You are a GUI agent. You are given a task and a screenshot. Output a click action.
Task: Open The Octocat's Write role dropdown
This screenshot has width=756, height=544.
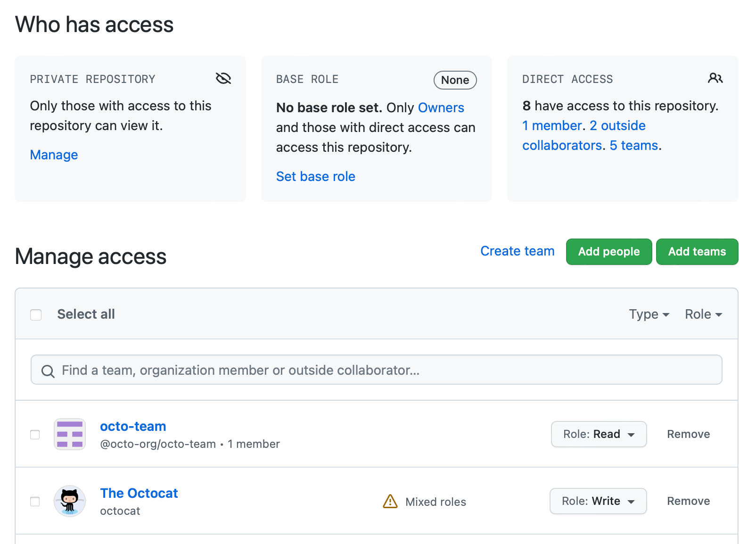(x=598, y=501)
